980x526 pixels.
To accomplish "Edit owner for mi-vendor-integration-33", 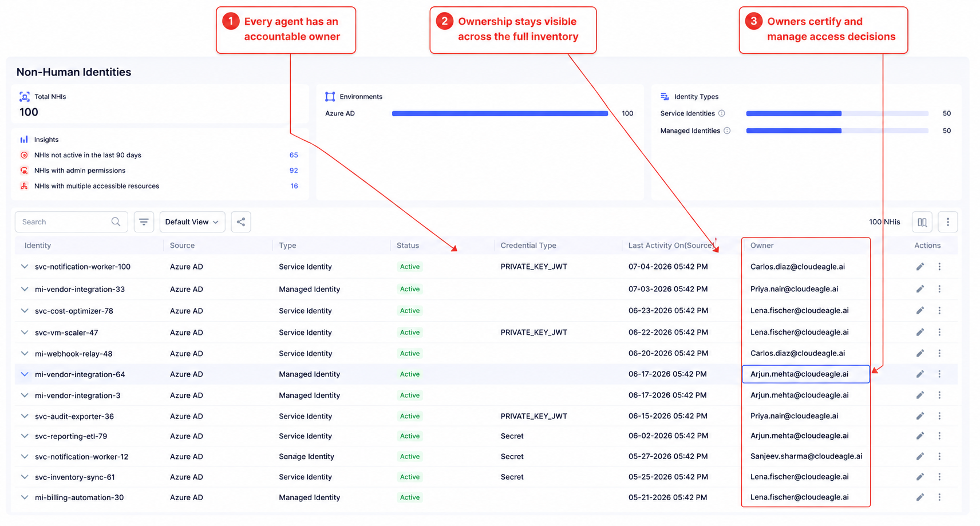I will coord(920,289).
